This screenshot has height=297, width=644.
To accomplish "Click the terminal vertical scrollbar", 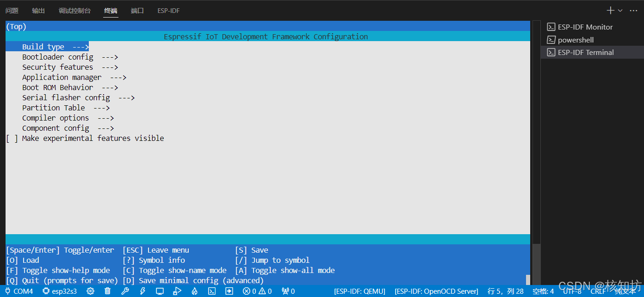I will [x=537, y=264].
